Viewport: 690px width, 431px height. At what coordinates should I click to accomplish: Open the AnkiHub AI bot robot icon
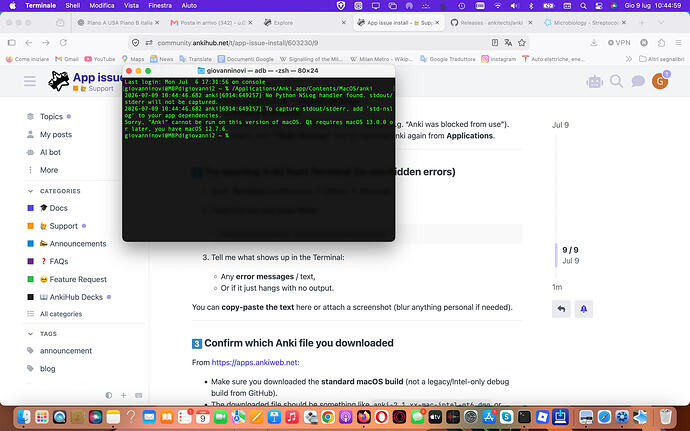click(x=595, y=81)
